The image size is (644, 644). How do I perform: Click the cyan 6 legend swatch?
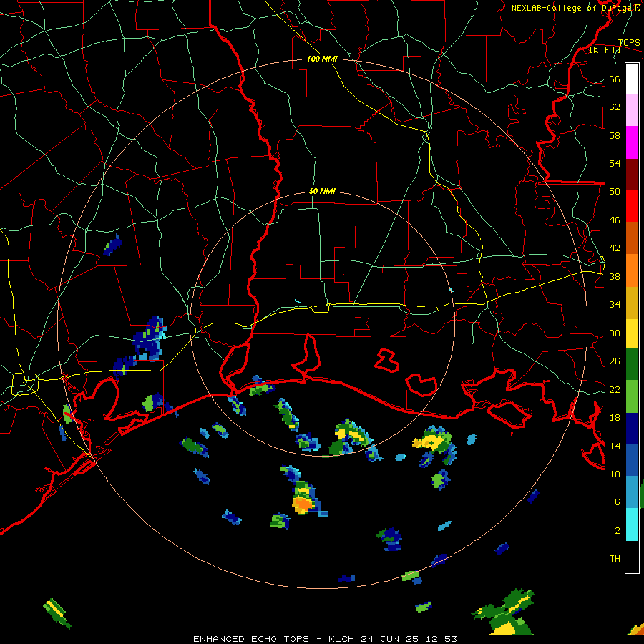[x=632, y=525]
